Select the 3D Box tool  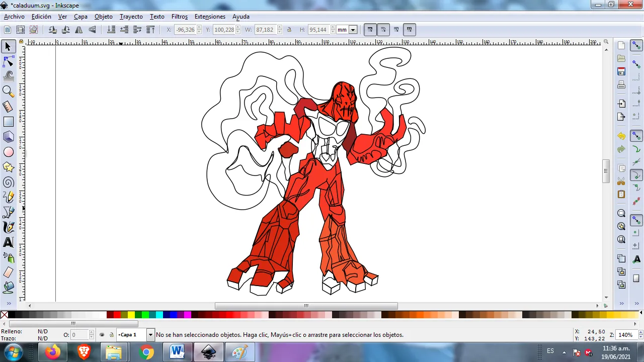coord(8,137)
